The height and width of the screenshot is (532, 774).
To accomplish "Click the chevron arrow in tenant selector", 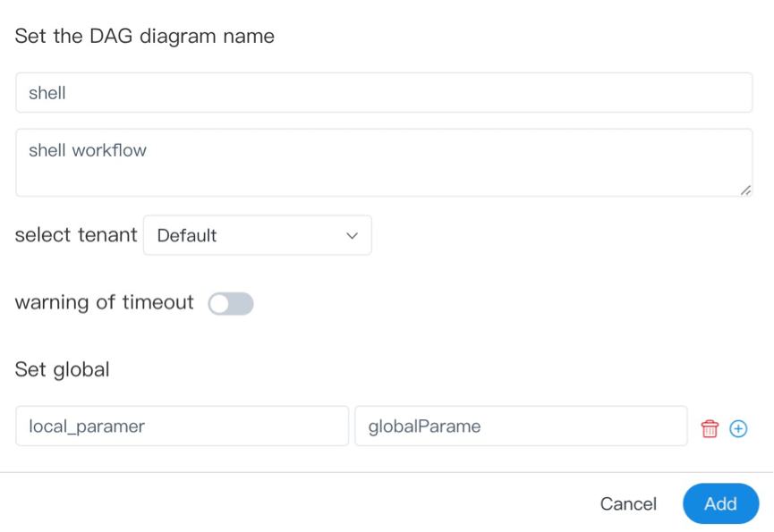I will click(352, 236).
